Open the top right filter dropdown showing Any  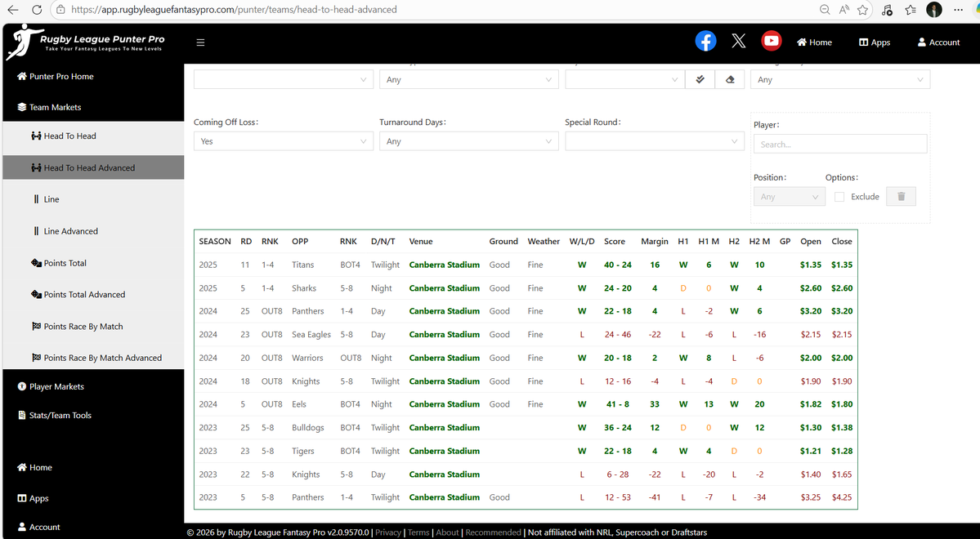coord(840,79)
